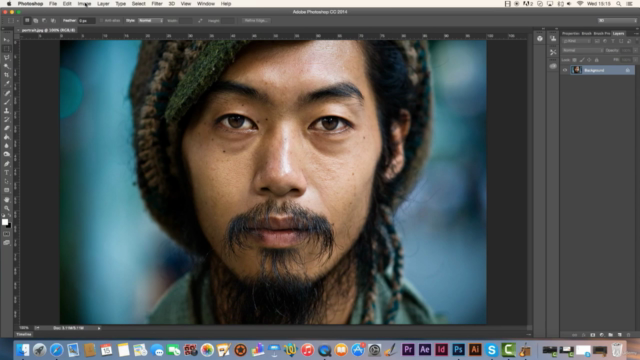Select the Spot Healing Brush tool

(7, 93)
